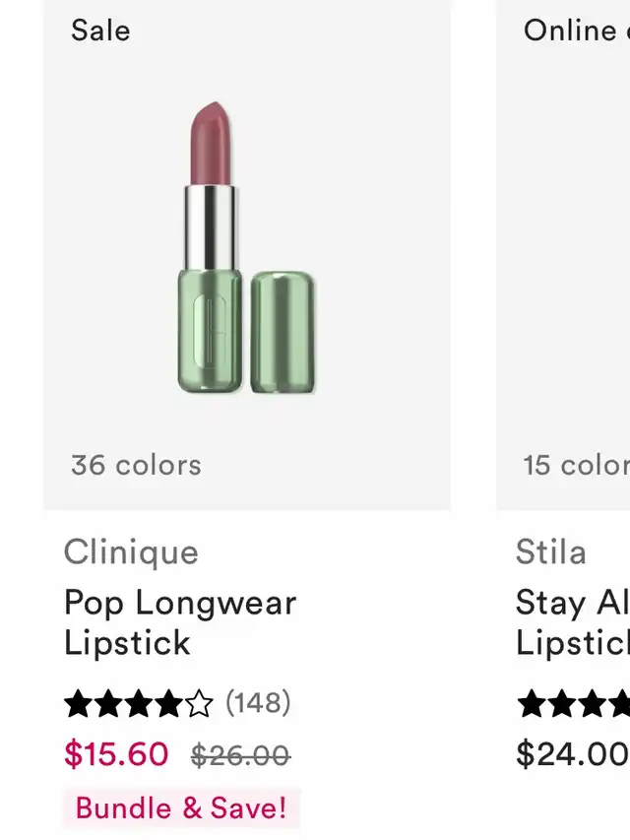Click the Sale badge on Clinique card
This screenshot has height=840, width=630.
(100, 31)
